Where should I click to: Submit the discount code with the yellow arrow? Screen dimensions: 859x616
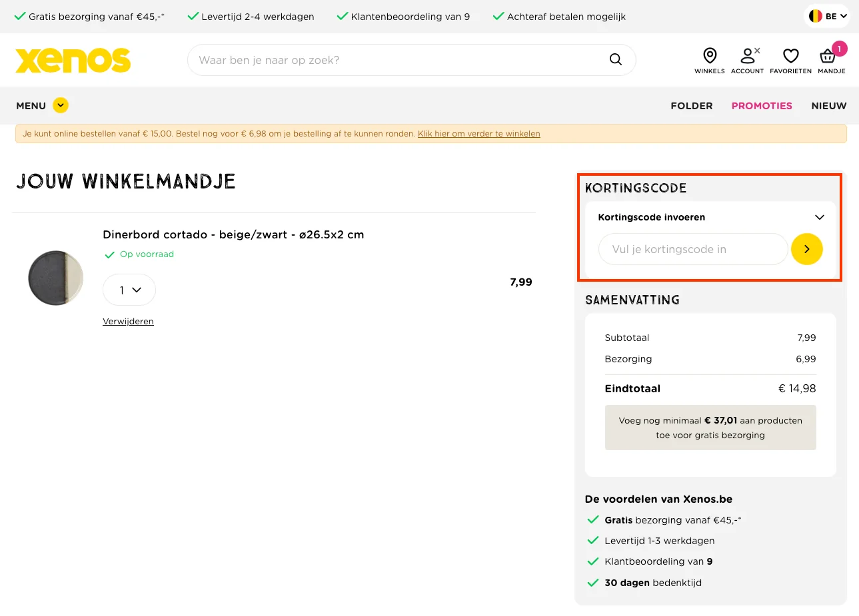(807, 248)
